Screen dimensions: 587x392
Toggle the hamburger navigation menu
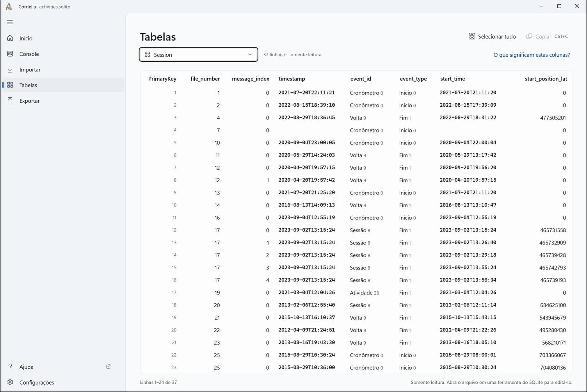[10, 22]
